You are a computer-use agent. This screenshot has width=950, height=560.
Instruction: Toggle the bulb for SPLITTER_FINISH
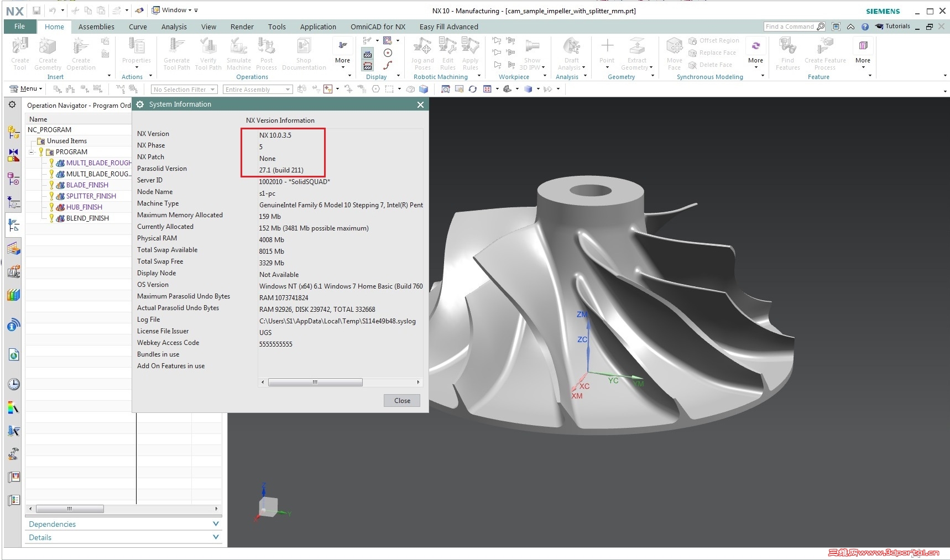tap(51, 196)
